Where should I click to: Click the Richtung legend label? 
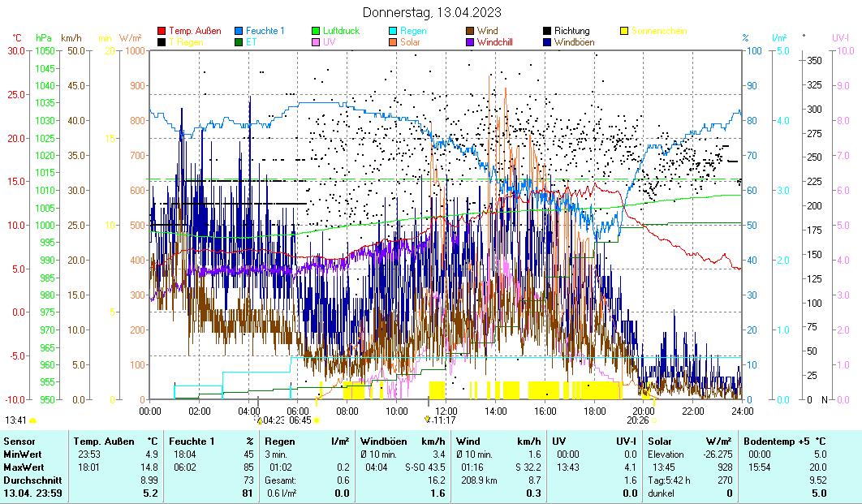[x=571, y=32]
